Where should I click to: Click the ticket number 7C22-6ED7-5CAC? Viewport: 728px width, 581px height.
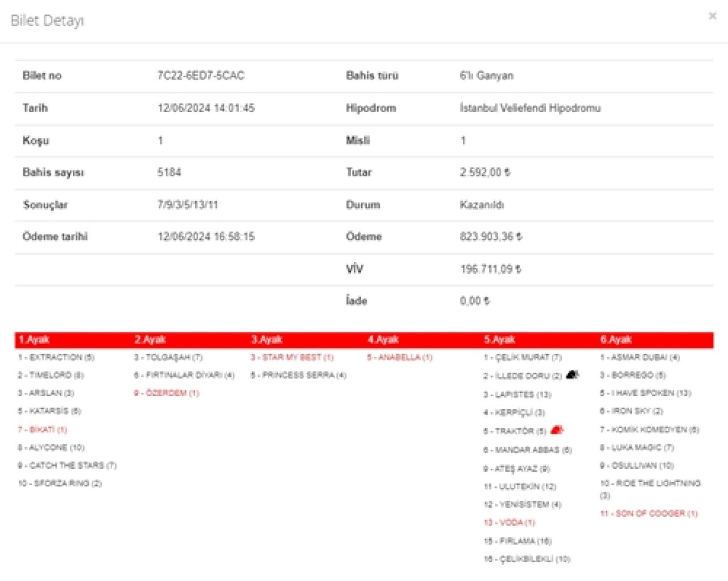point(201,76)
